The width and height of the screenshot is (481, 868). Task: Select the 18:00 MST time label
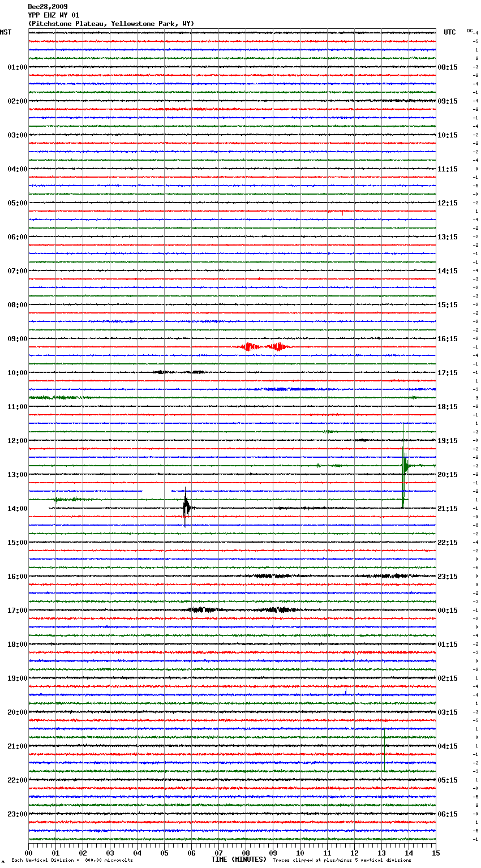18,644
